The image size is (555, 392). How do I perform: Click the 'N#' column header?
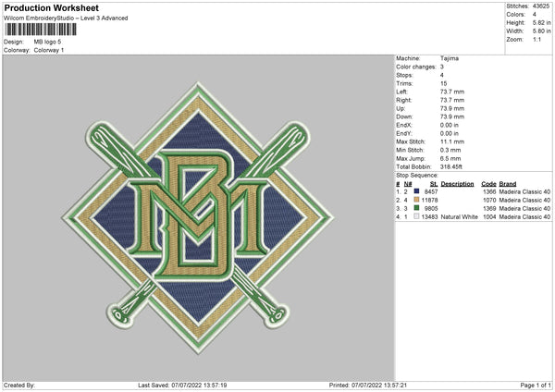click(408, 184)
